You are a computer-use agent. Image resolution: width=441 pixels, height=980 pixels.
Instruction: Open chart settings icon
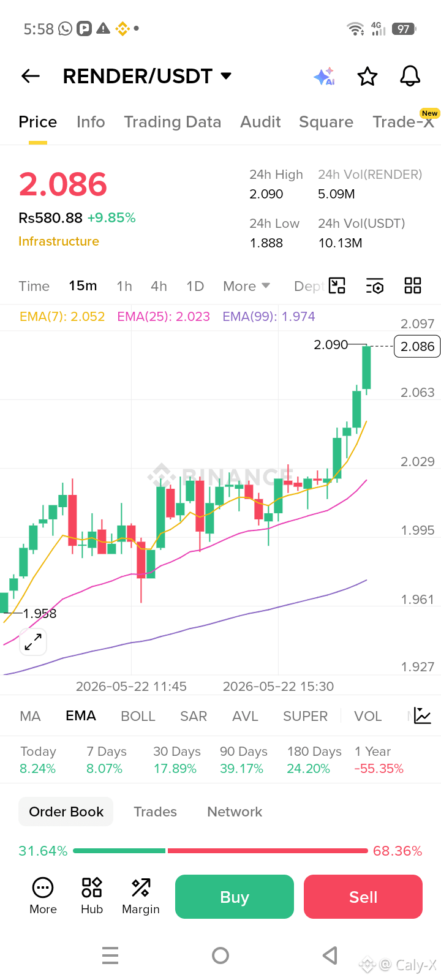point(375,286)
